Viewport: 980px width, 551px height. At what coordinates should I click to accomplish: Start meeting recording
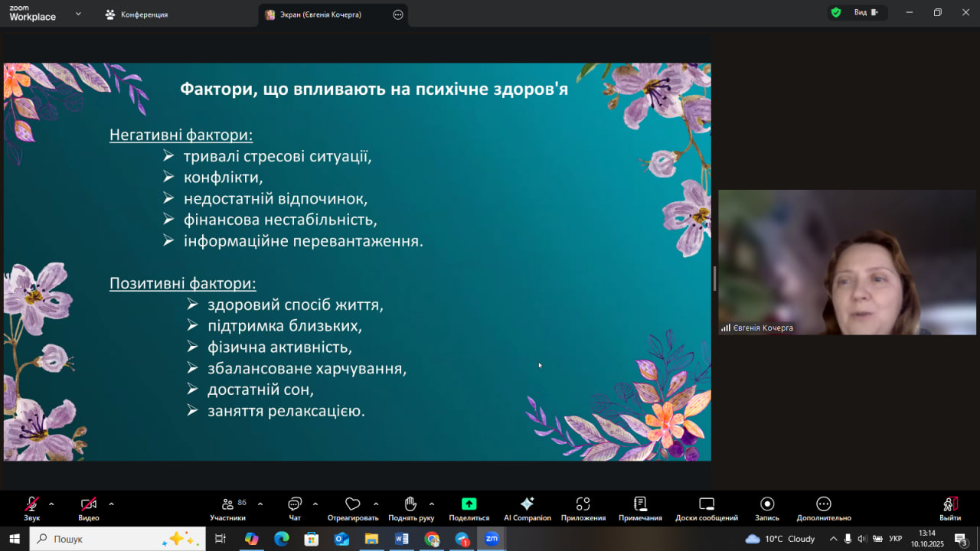(x=766, y=504)
